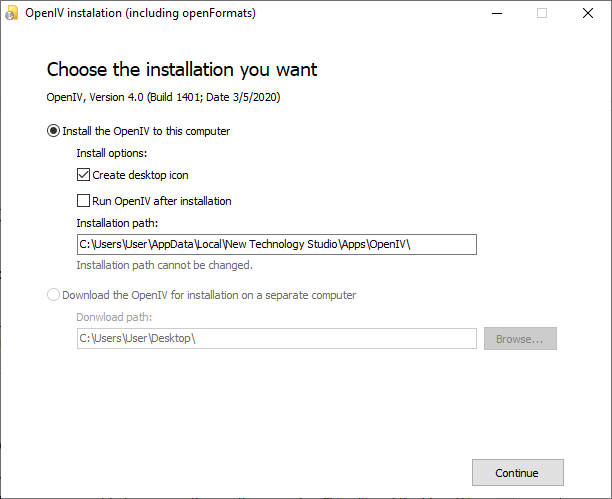Close the OpenIV installation window

[x=588, y=13]
